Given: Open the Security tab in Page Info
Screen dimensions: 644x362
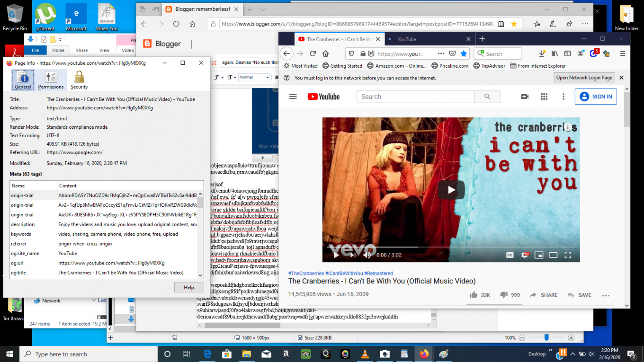Looking at the screenshot, I should point(79,80).
